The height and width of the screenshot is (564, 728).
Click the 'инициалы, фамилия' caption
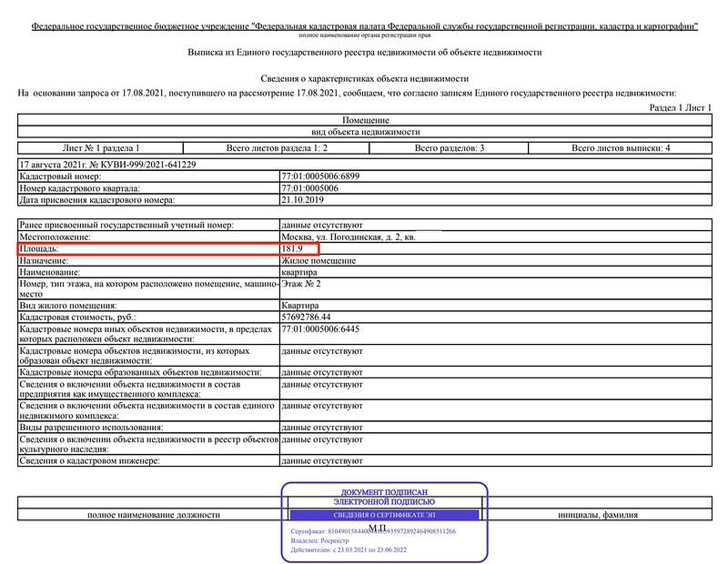click(x=598, y=515)
